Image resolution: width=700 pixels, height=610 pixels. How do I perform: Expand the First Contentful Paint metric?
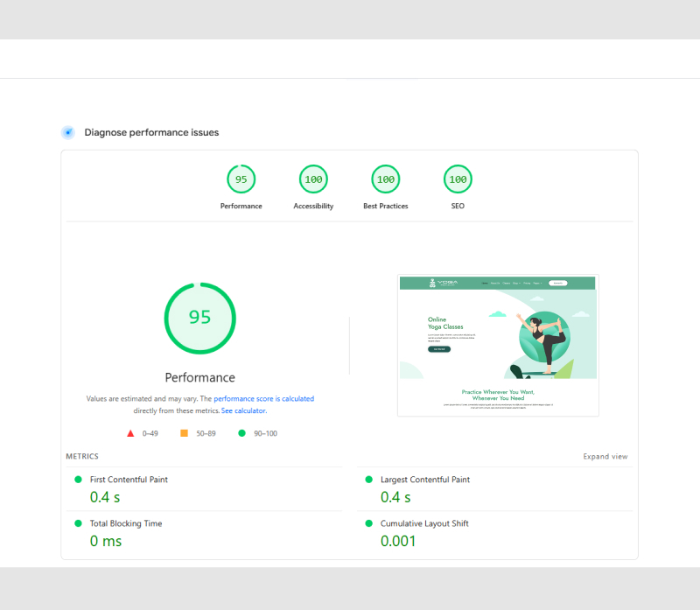coord(129,480)
